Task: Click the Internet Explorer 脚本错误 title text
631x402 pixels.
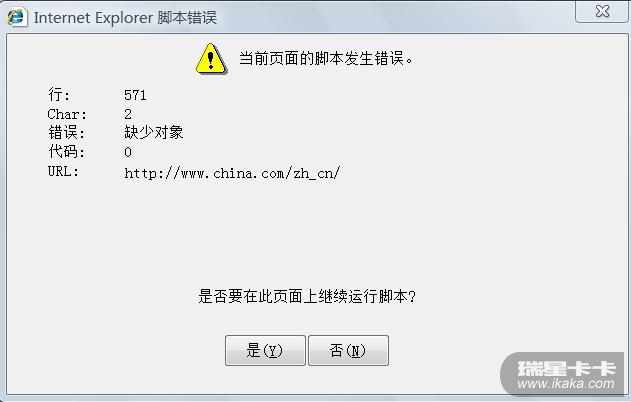Action: click(125, 18)
